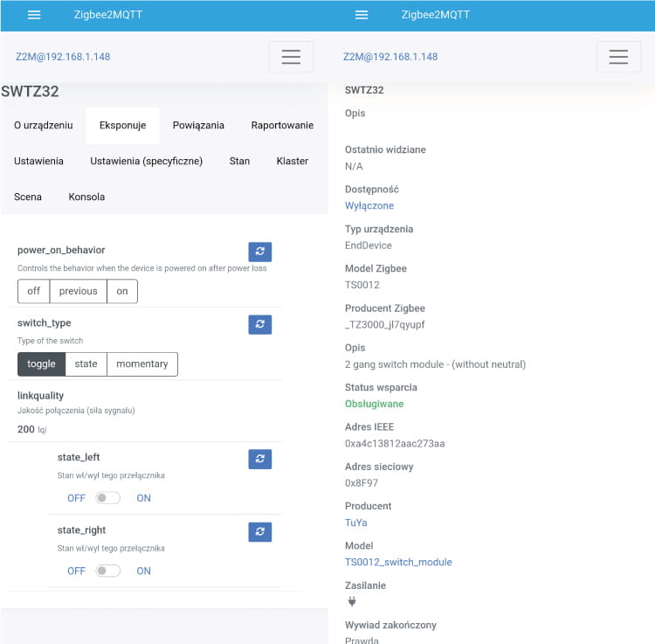Go to Ustawienia (specyficzne) tab
This screenshot has height=644, width=655.
pyautogui.click(x=146, y=161)
